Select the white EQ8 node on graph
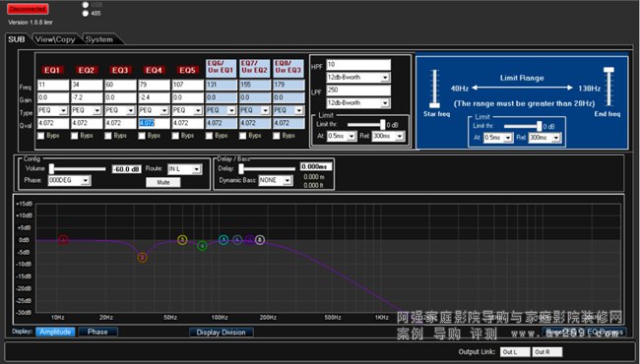This screenshot has height=364, width=640. 260,240
